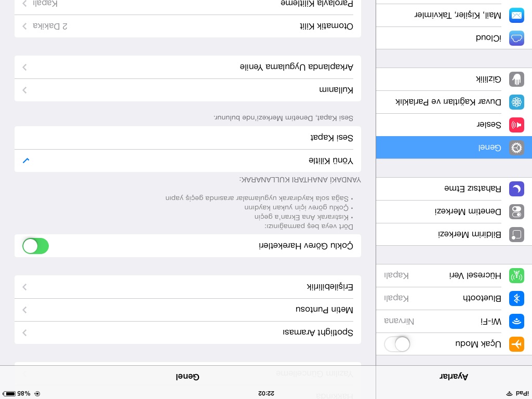
Task: Tap the Mail envelope icon
Action: (x=516, y=15)
